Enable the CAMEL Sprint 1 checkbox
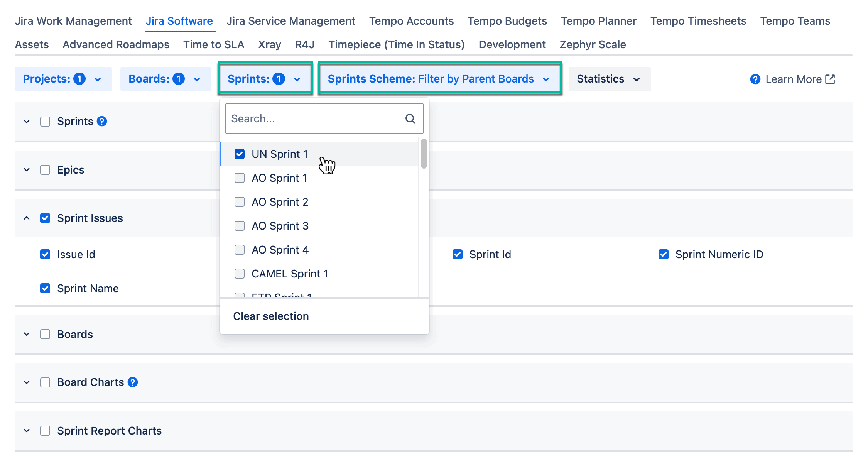This screenshot has width=868, height=460. click(x=239, y=274)
